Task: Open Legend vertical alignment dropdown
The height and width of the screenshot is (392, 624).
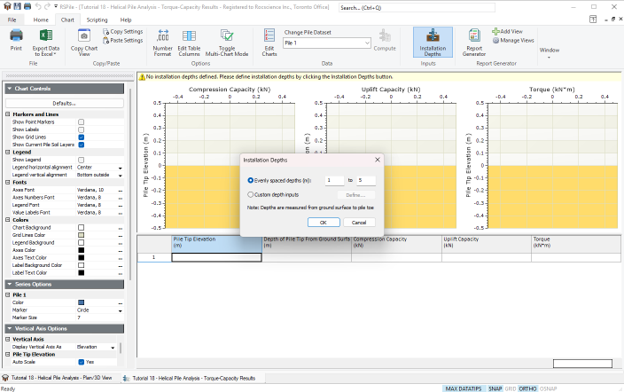Action: 120,176
